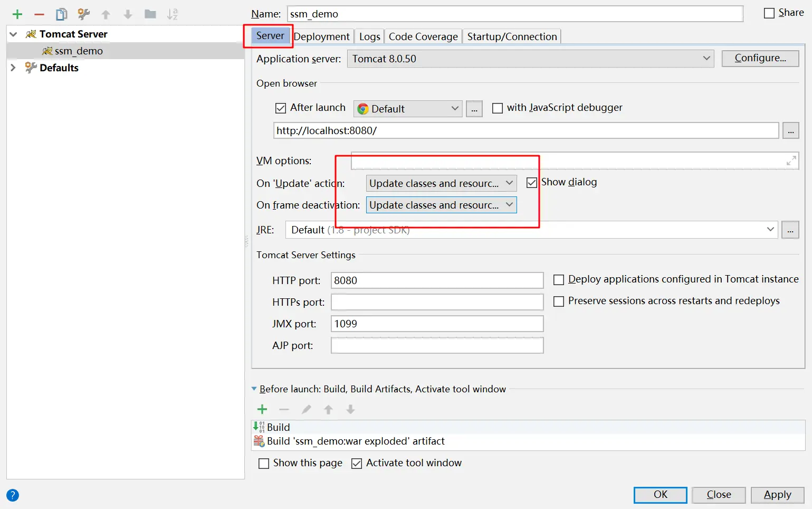This screenshot has width=812, height=509.
Task: Collapse Tomcat Server tree node
Action: pyautogui.click(x=13, y=34)
